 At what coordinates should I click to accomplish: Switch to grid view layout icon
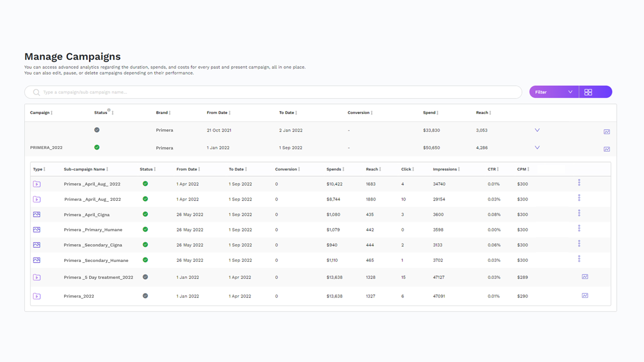588,92
